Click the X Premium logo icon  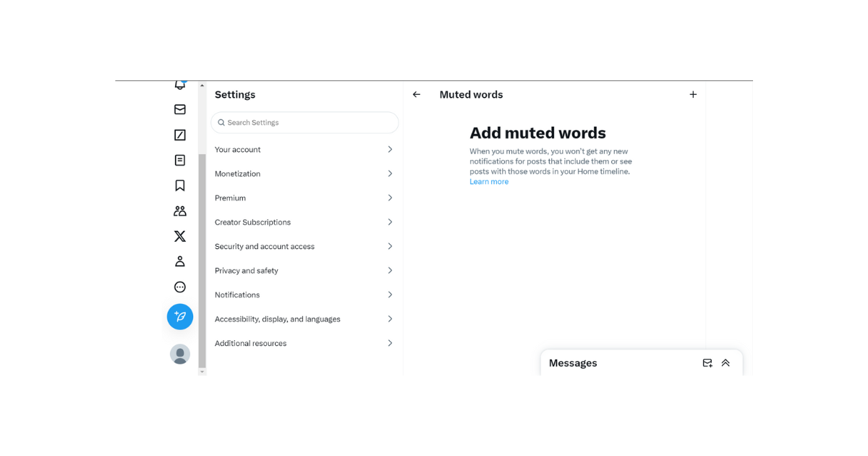(180, 236)
